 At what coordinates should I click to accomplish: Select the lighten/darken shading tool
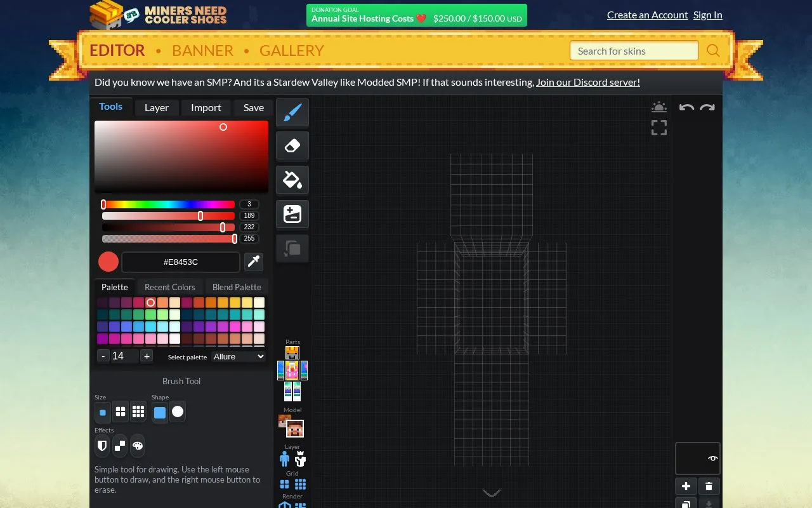pos(292,214)
